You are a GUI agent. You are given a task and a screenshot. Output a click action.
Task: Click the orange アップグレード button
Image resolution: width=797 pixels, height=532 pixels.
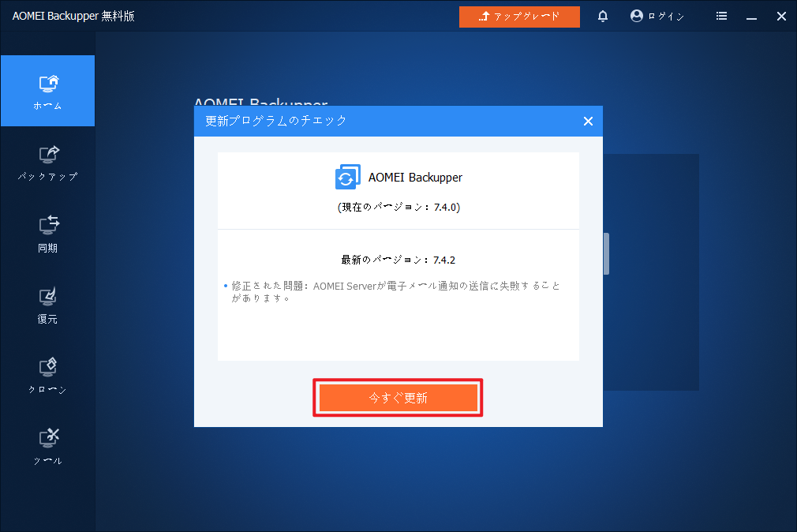coord(519,17)
